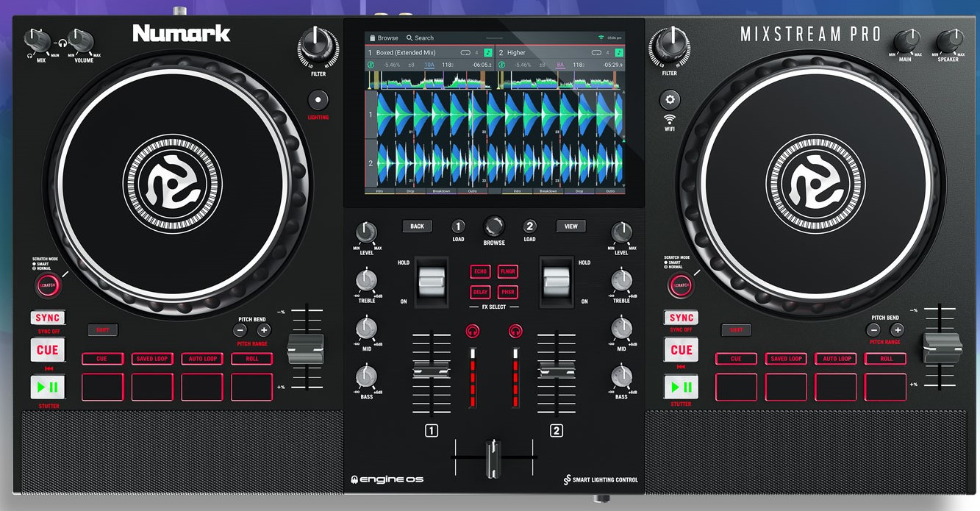Push the BROWSE encoder knob

pos(494,226)
